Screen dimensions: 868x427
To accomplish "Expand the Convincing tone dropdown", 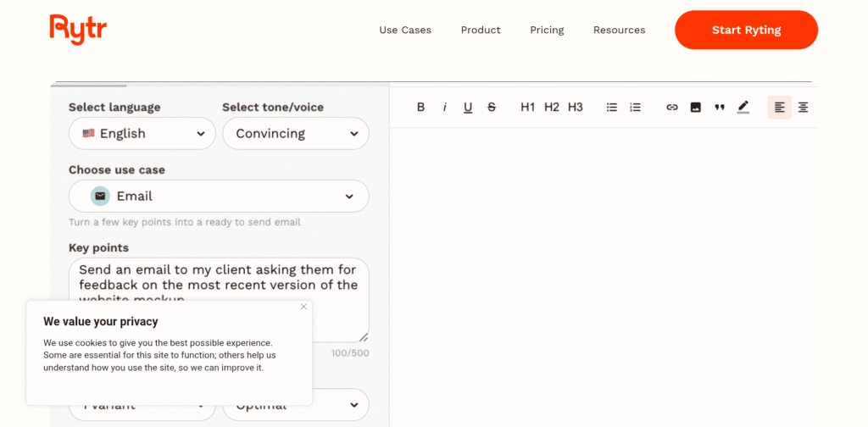I will (295, 134).
